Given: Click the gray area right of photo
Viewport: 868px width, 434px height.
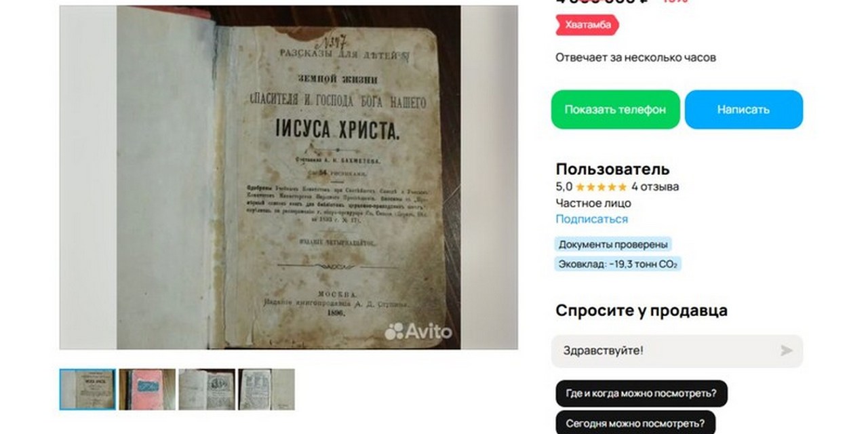Looking at the screenshot, I should point(489,178).
